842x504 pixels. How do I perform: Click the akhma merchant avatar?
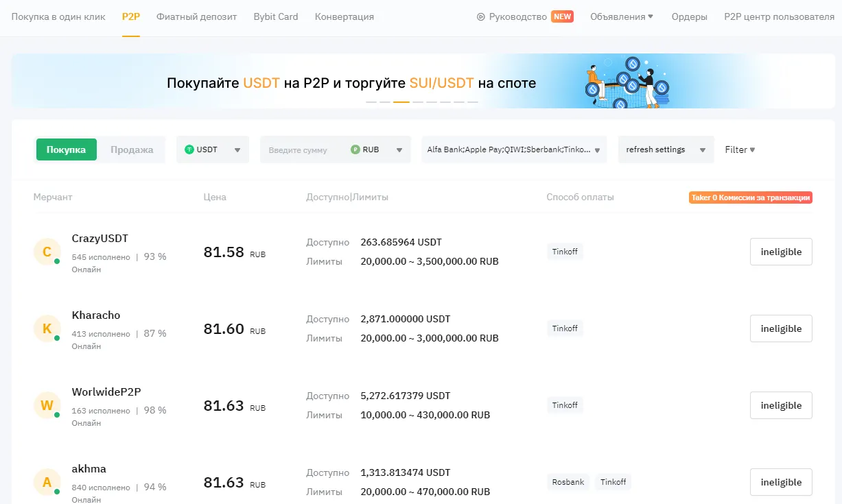point(47,482)
